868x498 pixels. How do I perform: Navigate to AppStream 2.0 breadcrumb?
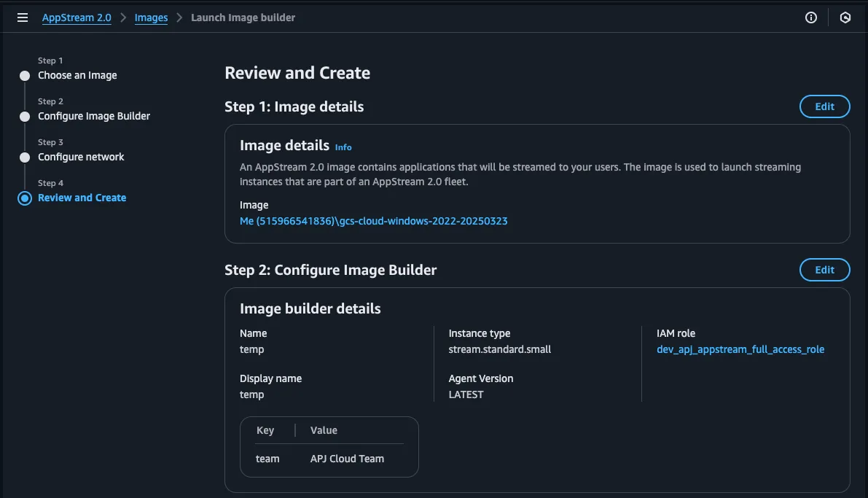coord(77,17)
